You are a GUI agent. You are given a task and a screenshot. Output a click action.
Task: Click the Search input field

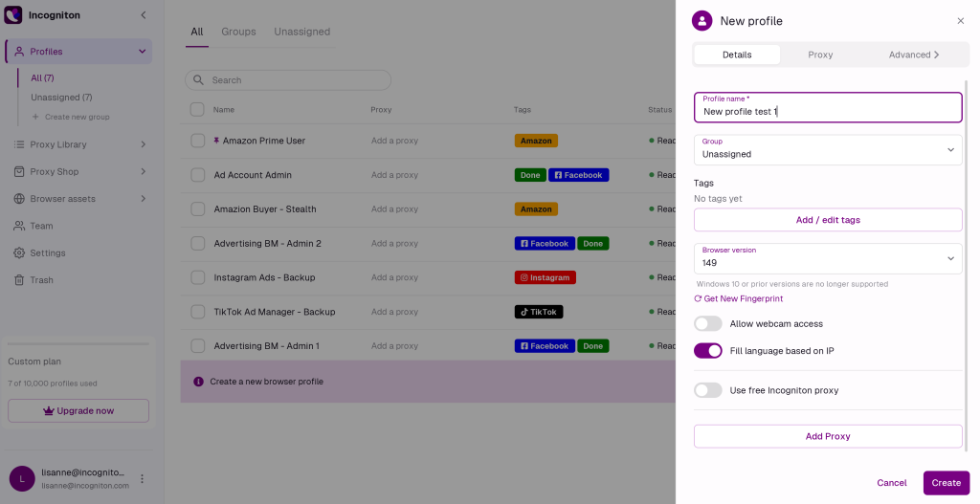tap(288, 80)
